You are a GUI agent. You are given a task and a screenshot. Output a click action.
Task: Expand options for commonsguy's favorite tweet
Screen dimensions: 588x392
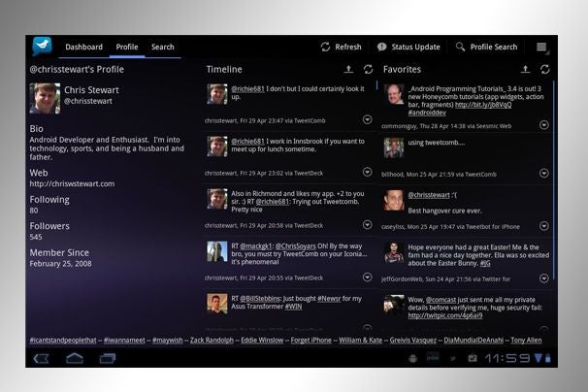coord(544,125)
